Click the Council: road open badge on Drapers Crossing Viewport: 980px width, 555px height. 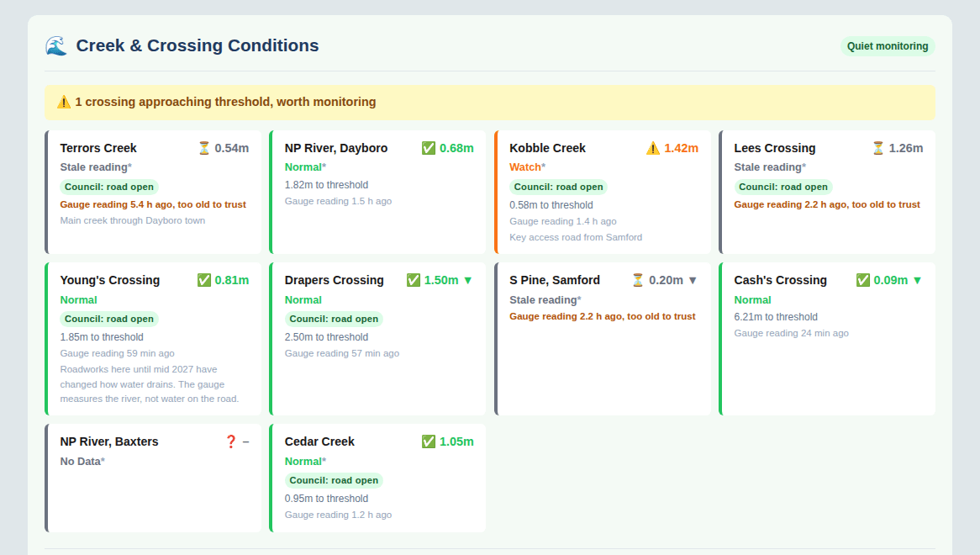[x=334, y=319]
